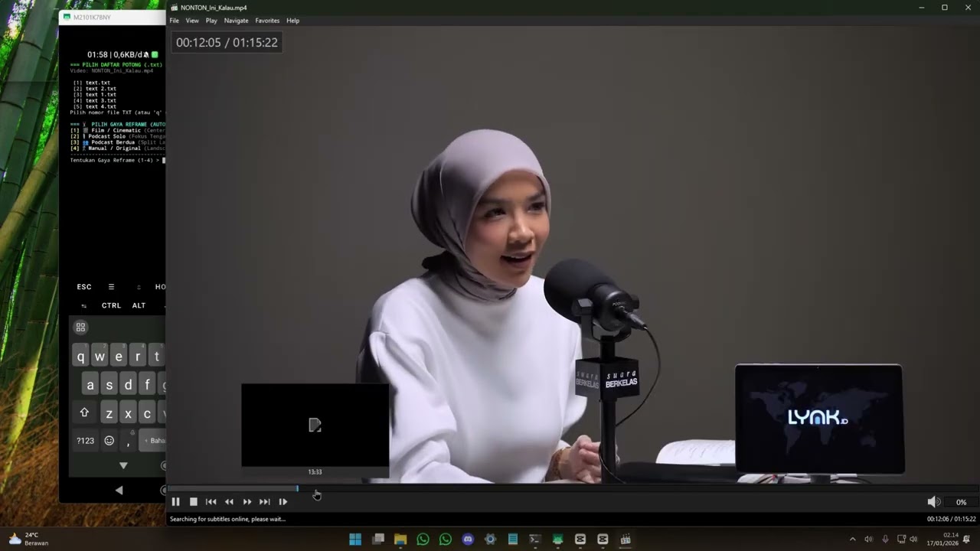This screenshot has height=551, width=980.
Task: Rewind playback with the decrease-speed button
Action: tap(229, 502)
